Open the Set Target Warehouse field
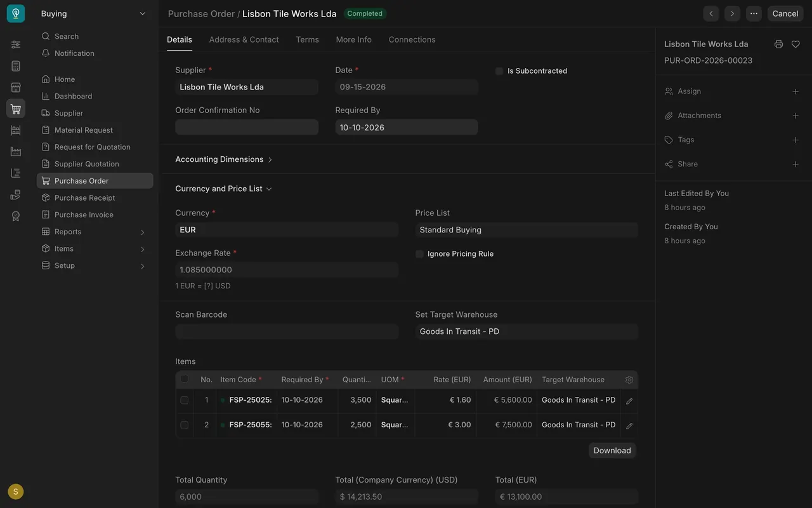This screenshot has width=812, height=508. pos(527,331)
